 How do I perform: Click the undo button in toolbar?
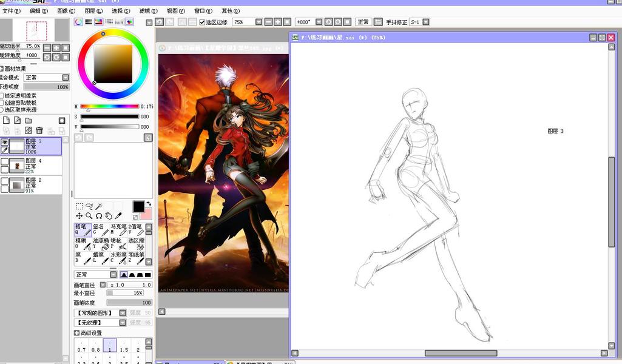(160, 22)
